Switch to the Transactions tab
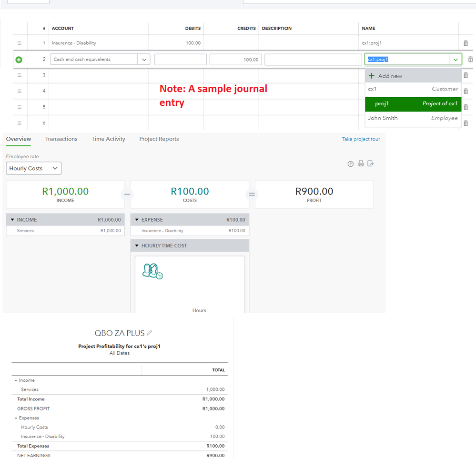This screenshot has height=460, width=476. pyautogui.click(x=61, y=139)
